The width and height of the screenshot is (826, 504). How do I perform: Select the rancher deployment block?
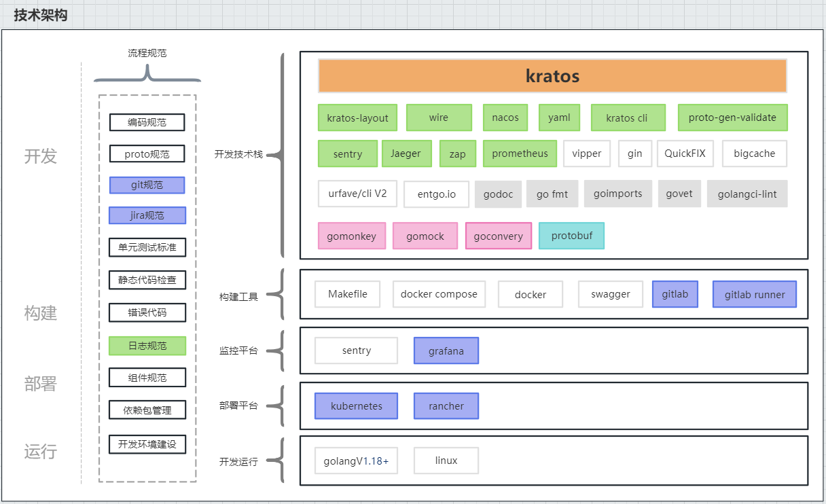point(446,406)
